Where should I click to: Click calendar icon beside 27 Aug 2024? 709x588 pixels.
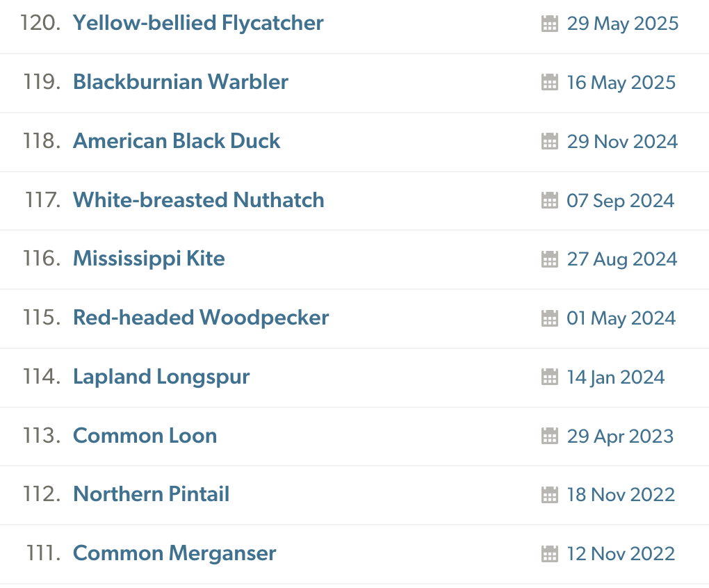click(549, 259)
